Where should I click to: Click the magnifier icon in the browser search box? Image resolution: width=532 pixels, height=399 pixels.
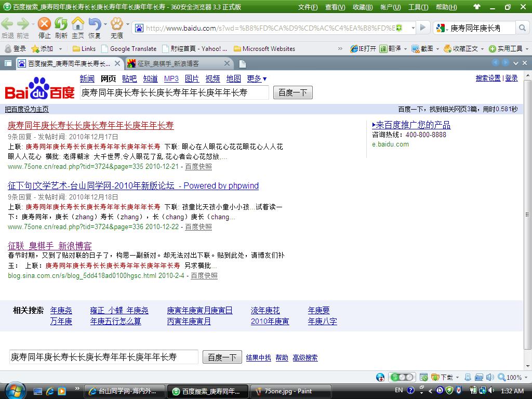coord(522,28)
